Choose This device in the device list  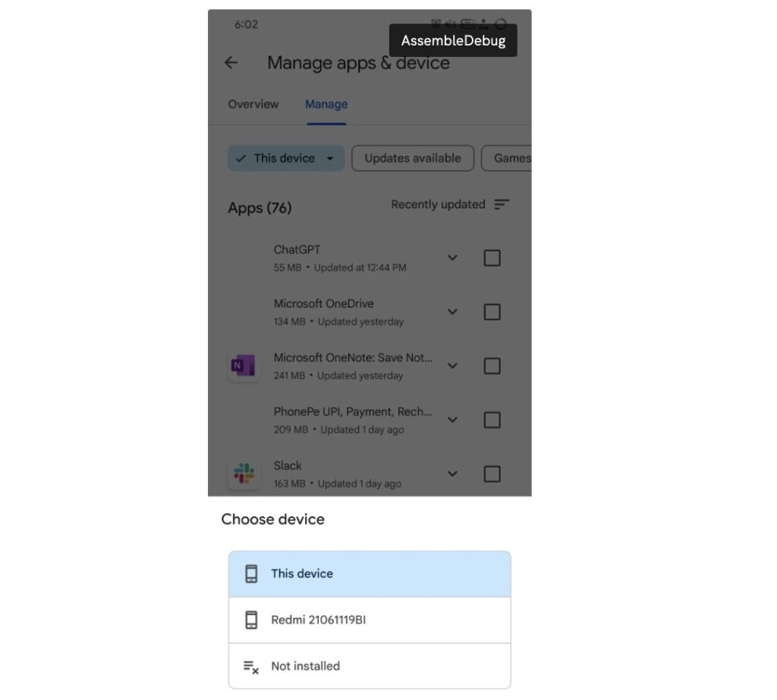pyautogui.click(x=370, y=573)
